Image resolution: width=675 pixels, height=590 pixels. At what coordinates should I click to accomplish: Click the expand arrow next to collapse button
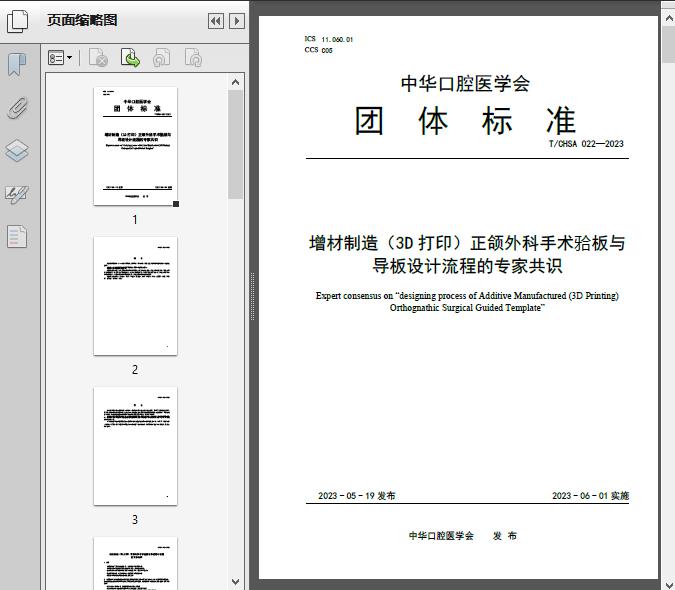pyautogui.click(x=237, y=21)
